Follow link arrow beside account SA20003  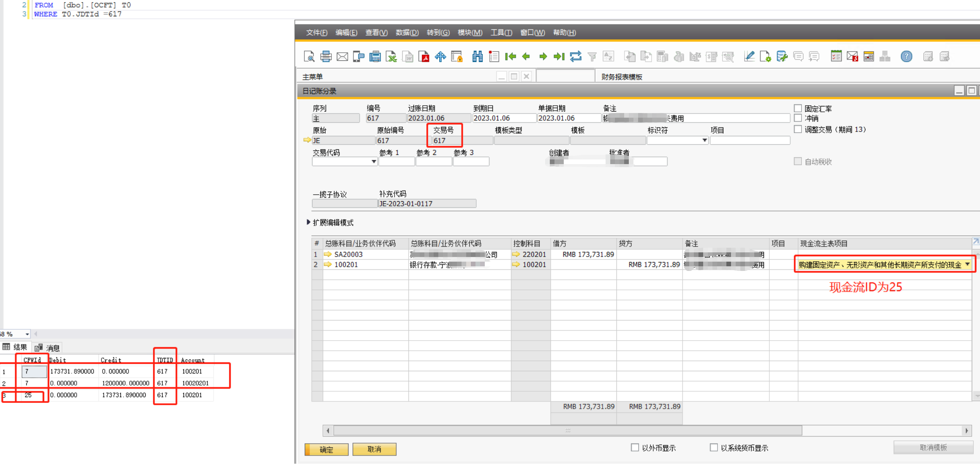(x=328, y=255)
